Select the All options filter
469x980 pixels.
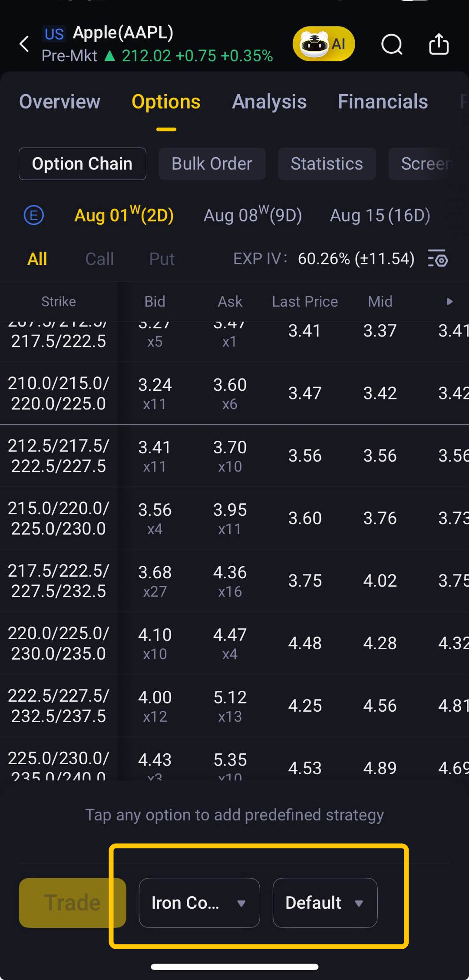tap(37, 259)
